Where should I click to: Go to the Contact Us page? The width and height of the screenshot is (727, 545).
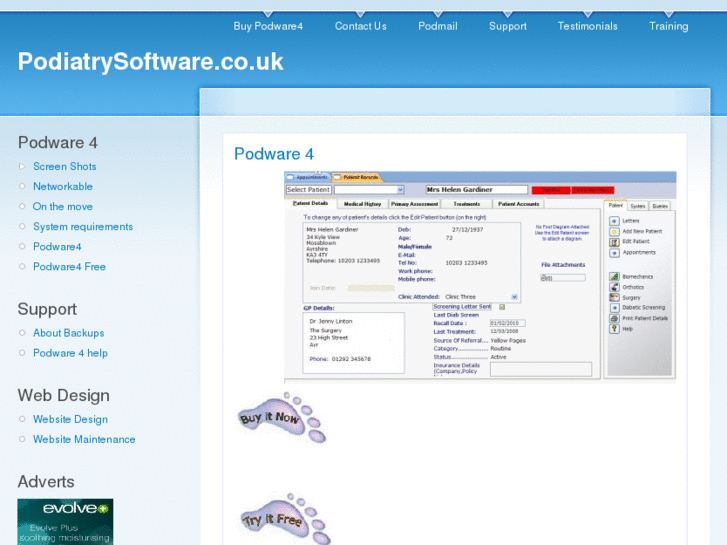(x=361, y=26)
